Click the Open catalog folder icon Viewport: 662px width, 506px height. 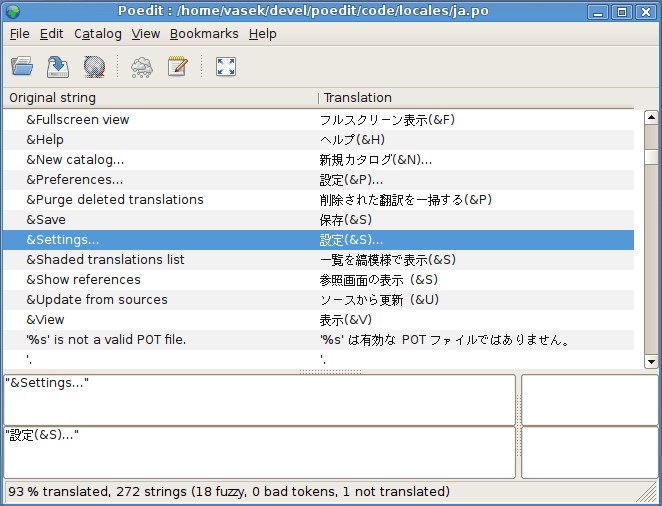point(22,67)
